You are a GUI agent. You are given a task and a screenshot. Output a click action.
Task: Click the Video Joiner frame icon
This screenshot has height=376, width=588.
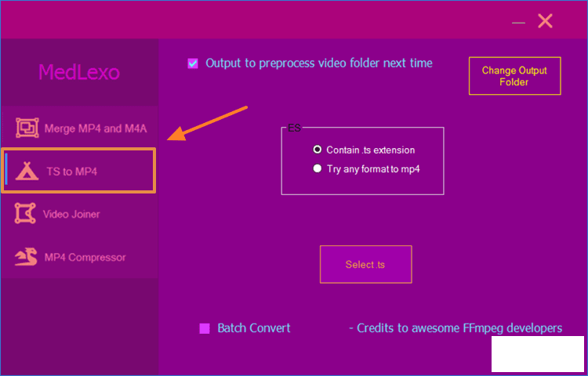click(25, 214)
